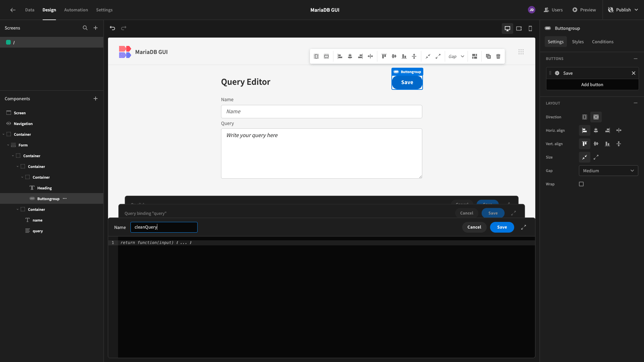Set direction to row layout
Screen dimensions: 644x362
click(x=585, y=117)
